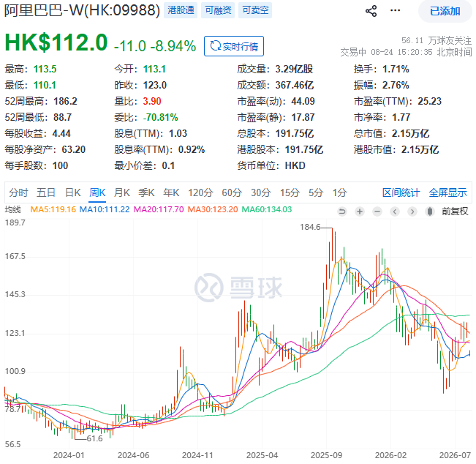Open 区间统计 range statistics
The height and width of the screenshot is (464, 476).
pos(401,192)
